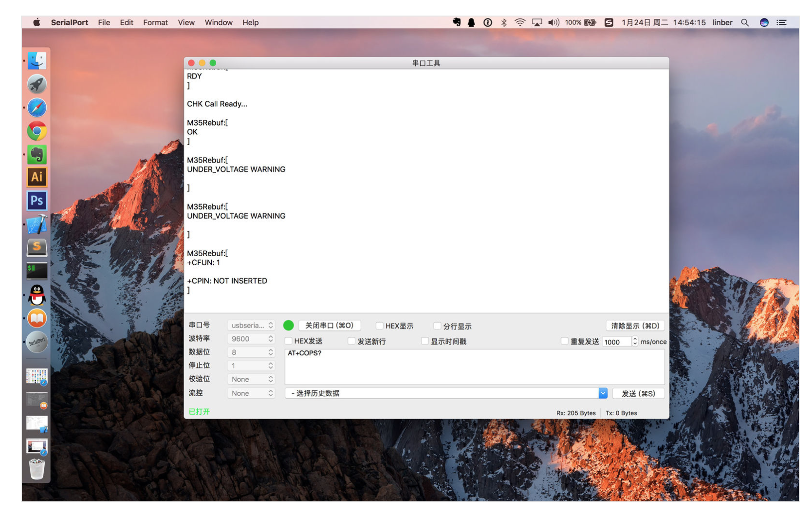Open Sublime Text in the dock
Image resolution: width=812 pixels, height=514 pixels.
(x=37, y=247)
